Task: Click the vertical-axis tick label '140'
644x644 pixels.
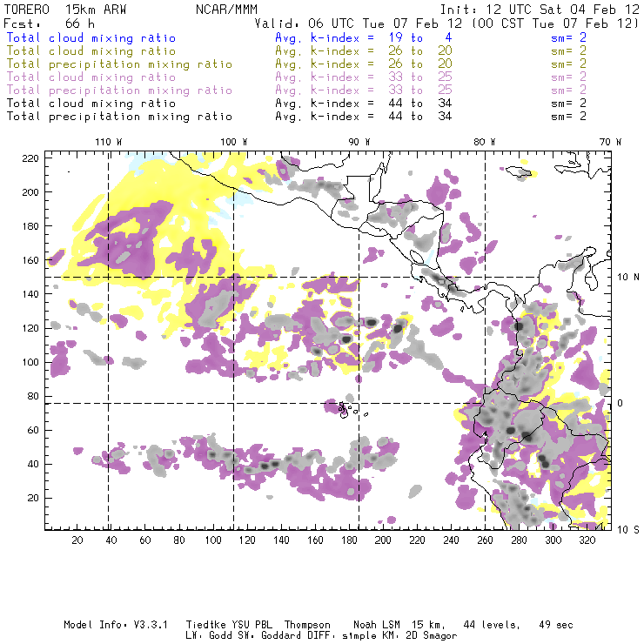Action: [30, 294]
